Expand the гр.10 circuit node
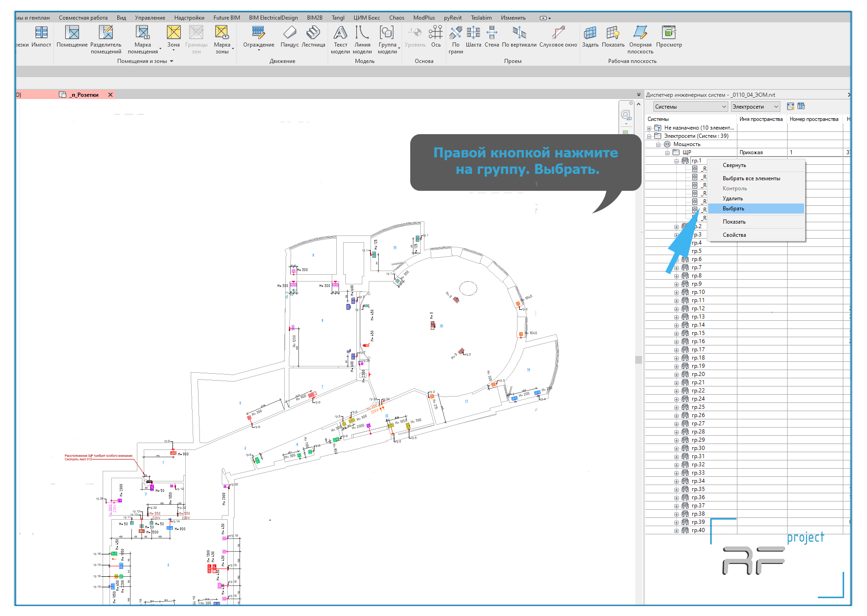 [676, 292]
